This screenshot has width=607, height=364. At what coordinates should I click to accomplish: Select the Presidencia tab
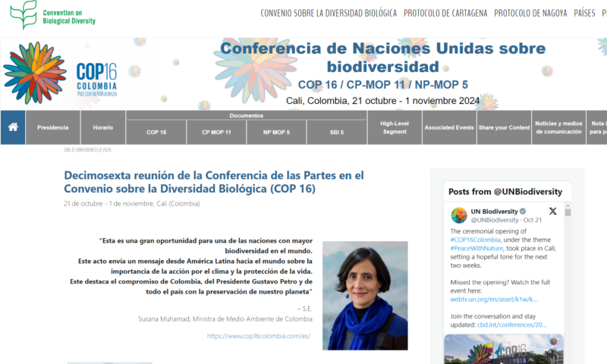53,127
